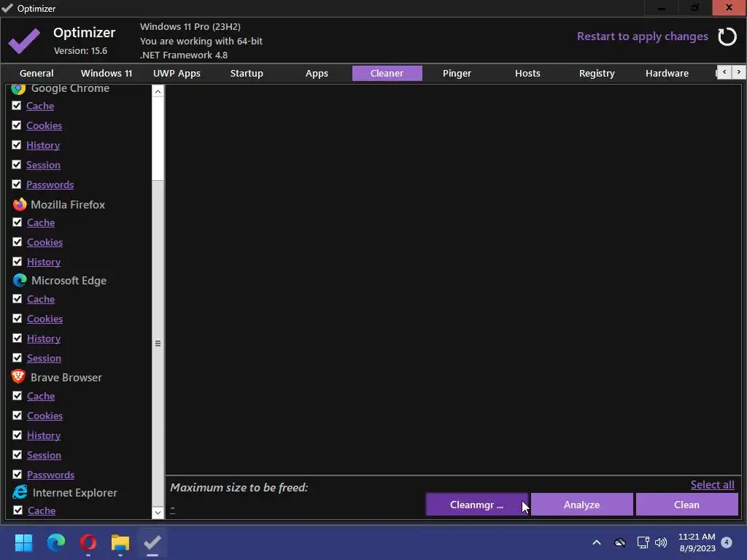Click Mozilla Firefox Cookies link

tap(44, 242)
